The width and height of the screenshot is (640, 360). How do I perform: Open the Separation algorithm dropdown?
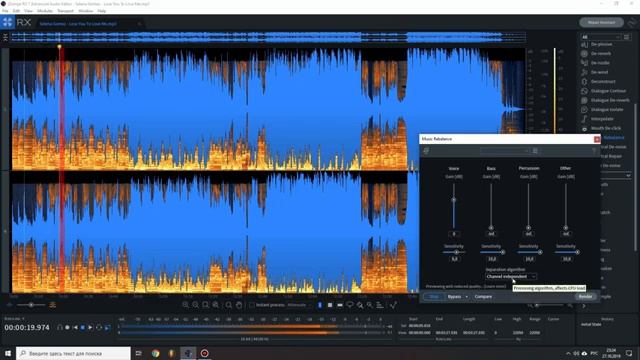(511, 277)
